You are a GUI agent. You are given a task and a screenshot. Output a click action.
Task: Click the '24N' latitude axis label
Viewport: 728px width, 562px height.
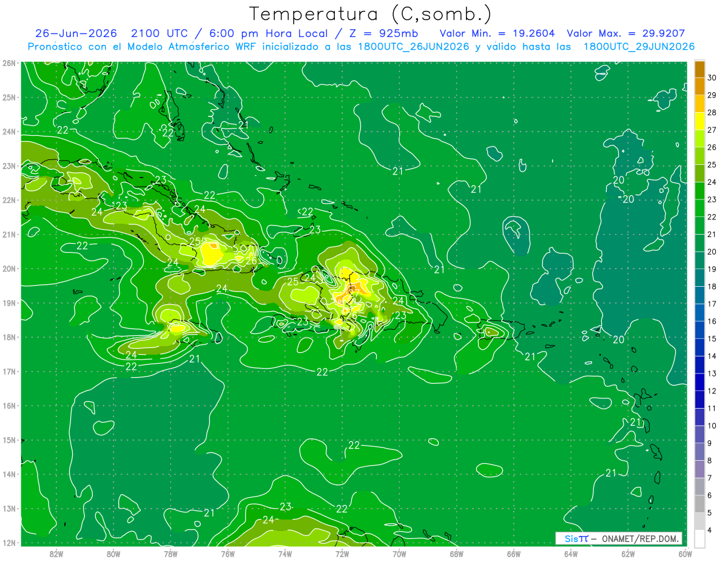tap(9, 132)
